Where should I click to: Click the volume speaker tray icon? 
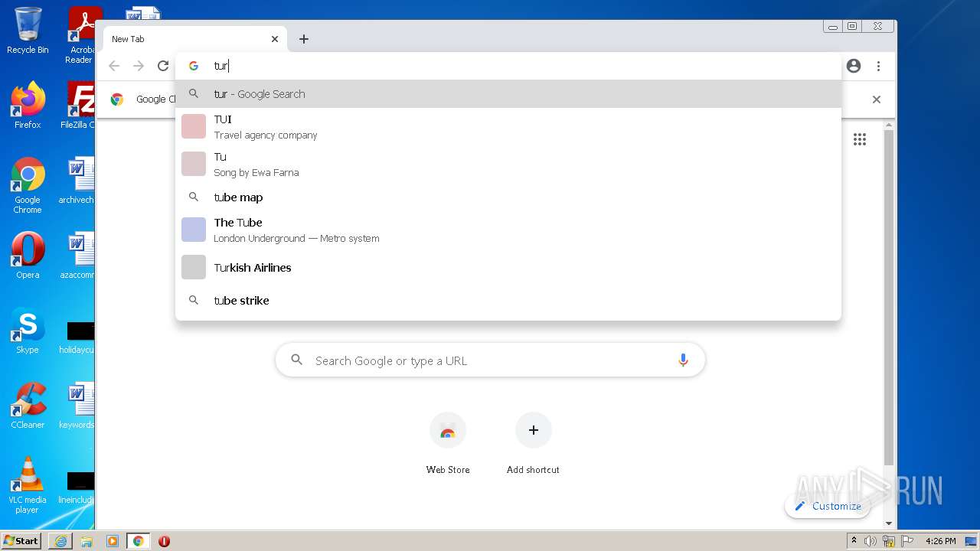pos(871,541)
